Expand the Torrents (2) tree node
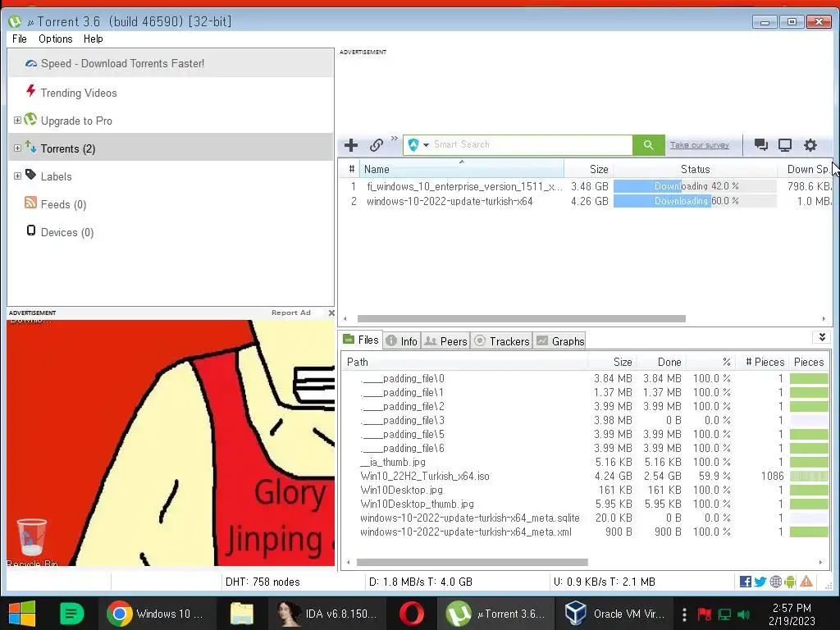 [x=17, y=148]
